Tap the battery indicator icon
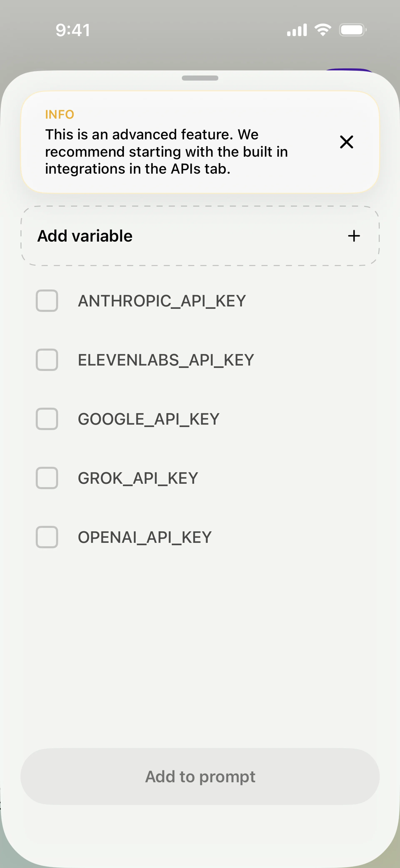 tap(352, 30)
